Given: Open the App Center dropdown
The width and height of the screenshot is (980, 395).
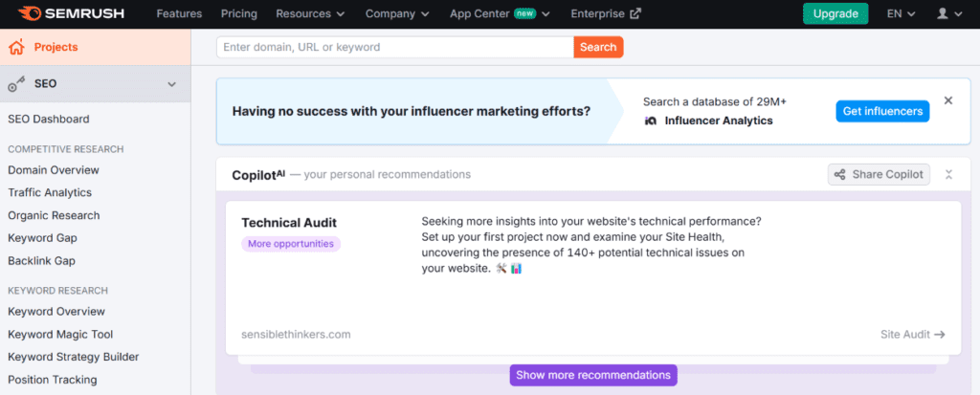Looking at the screenshot, I should coord(500,14).
